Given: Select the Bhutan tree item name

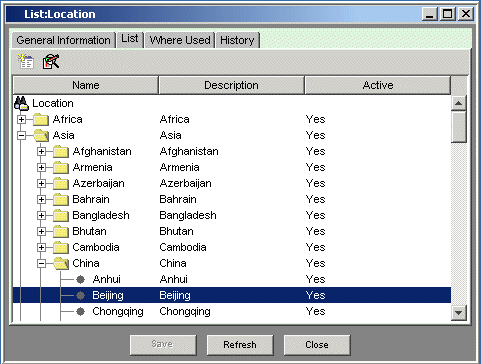Looking at the screenshot, I should pos(89,231).
